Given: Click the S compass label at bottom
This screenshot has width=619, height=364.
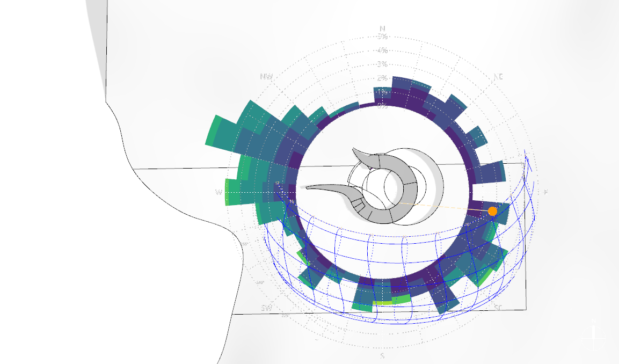Looking at the screenshot, I should [x=382, y=356].
